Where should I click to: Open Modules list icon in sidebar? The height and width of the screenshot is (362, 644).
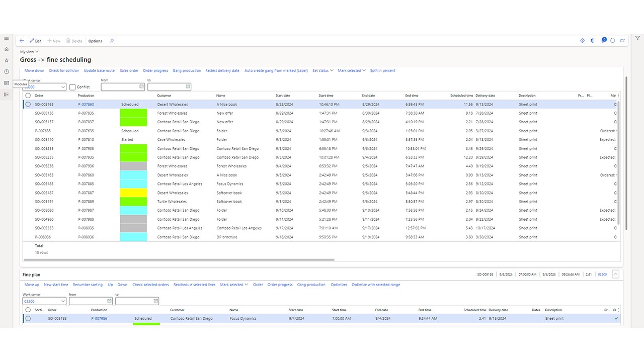[x=7, y=94]
